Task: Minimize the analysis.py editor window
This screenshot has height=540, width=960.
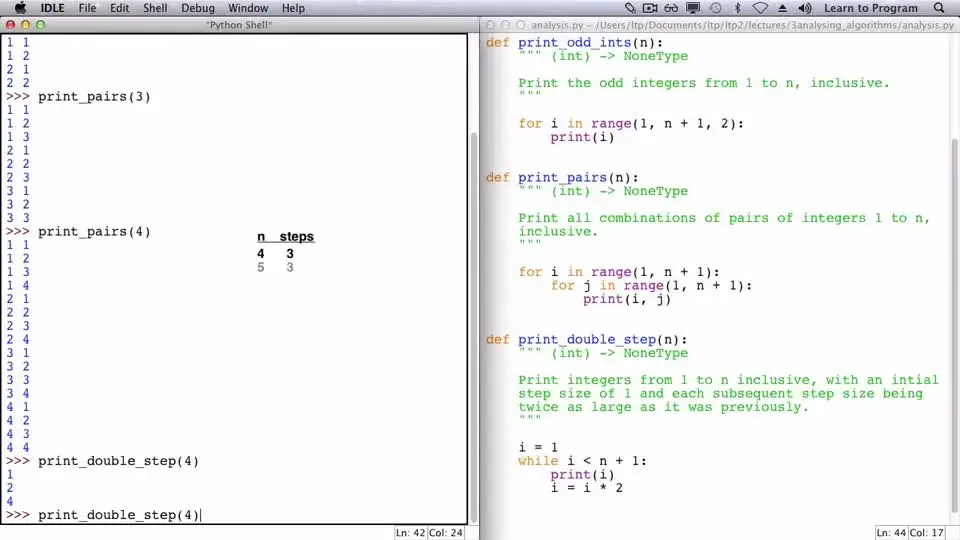Action: pos(505,25)
